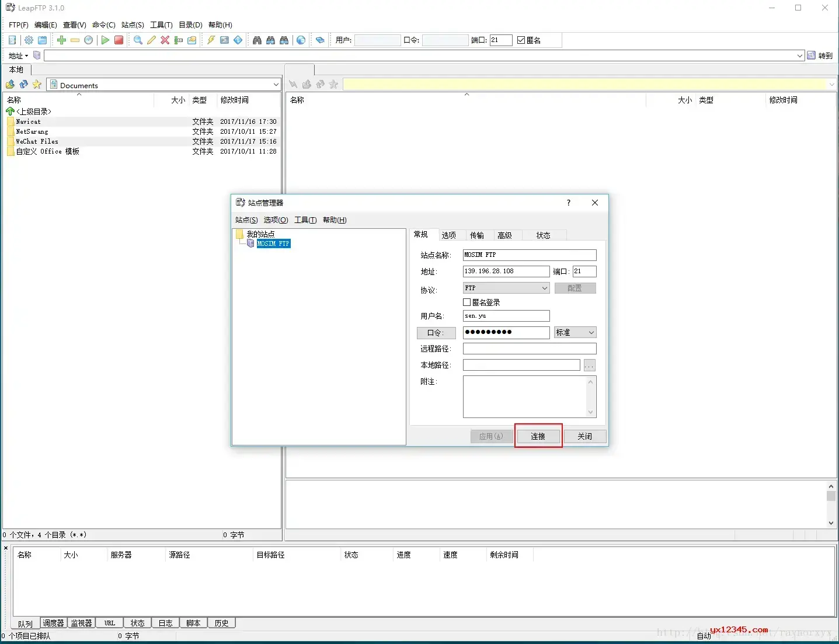Click the 用户名 field showing sen.yu

pyautogui.click(x=506, y=316)
